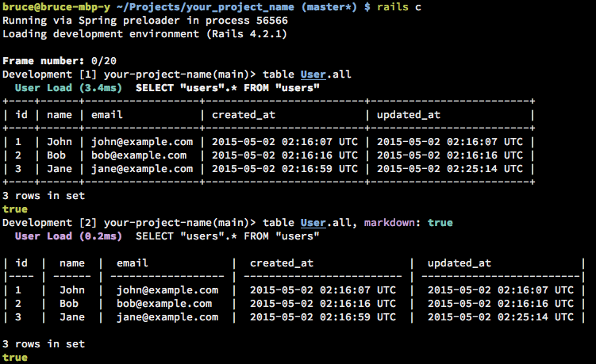Image resolution: width=596 pixels, height=364 pixels.
Task: Click the purple 'User Load (0.2ms)' text
Action: (x=68, y=236)
